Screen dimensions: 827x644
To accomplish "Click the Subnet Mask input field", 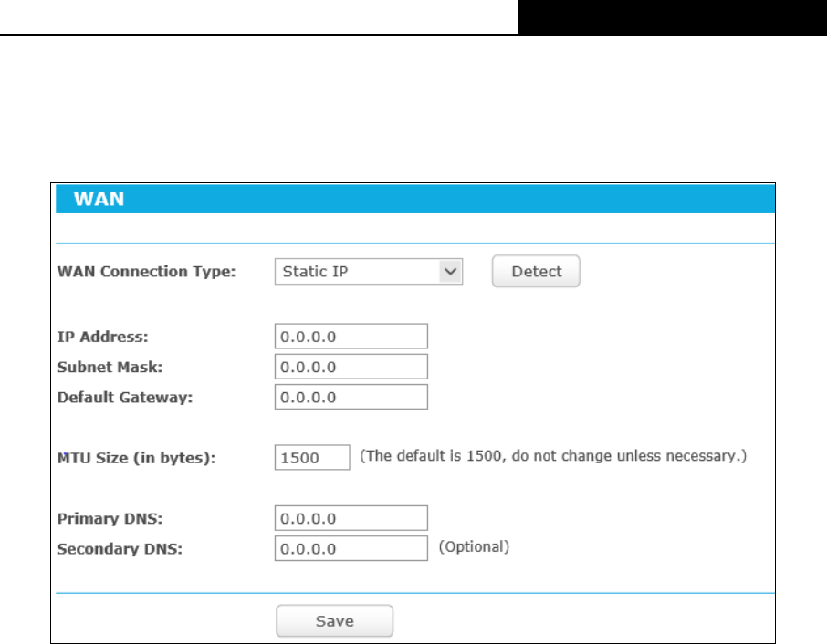I will tap(351, 367).
